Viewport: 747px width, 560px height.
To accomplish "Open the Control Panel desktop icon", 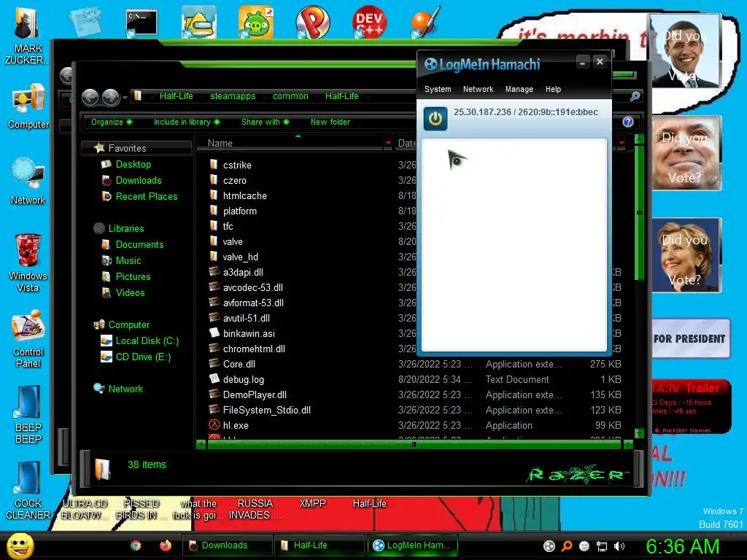I will tap(28, 339).
